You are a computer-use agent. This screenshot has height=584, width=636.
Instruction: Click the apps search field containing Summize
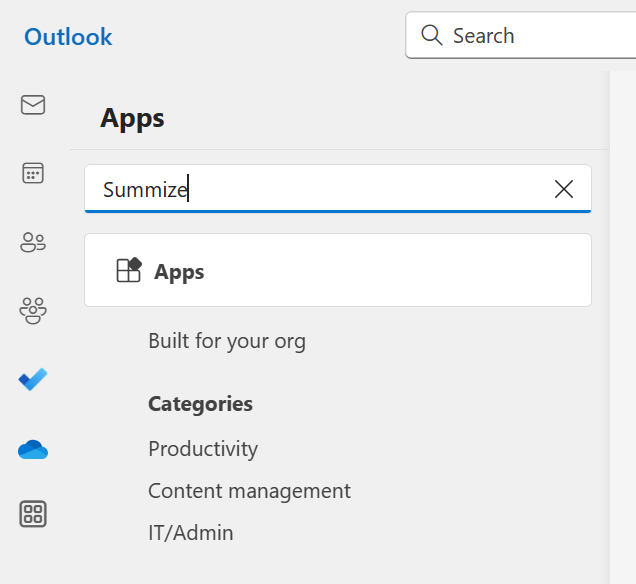click(338, 189)
